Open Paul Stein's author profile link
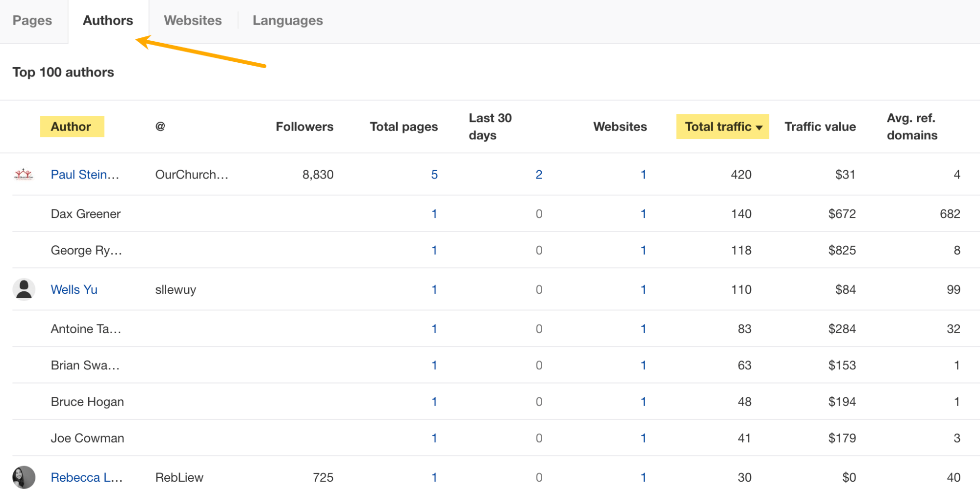 click(84, 174)
